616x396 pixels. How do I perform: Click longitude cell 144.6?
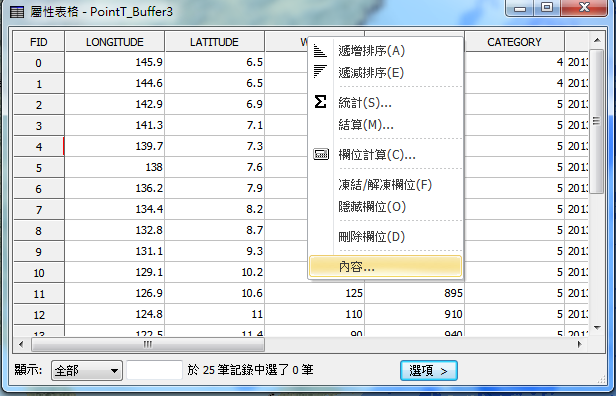tap(115, 83)
